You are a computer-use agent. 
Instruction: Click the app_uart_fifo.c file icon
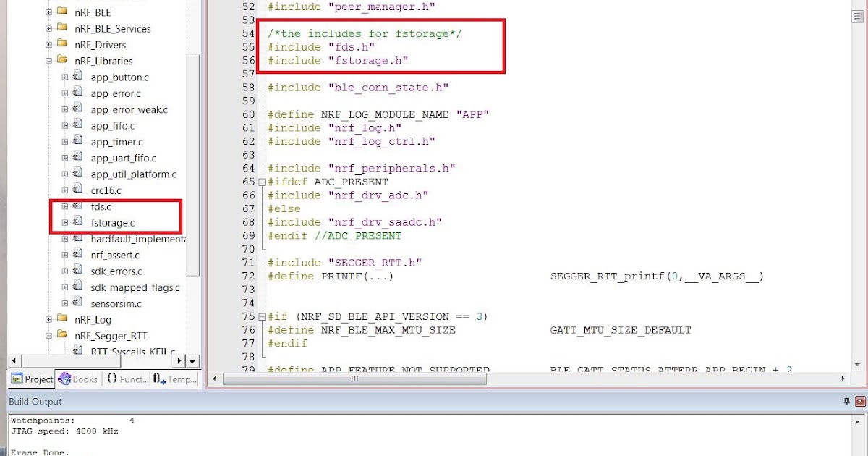(x=77, y=158)
